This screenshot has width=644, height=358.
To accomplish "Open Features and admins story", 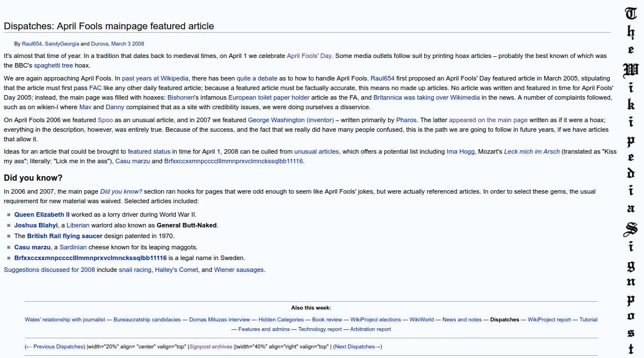I will pos(264,329).
